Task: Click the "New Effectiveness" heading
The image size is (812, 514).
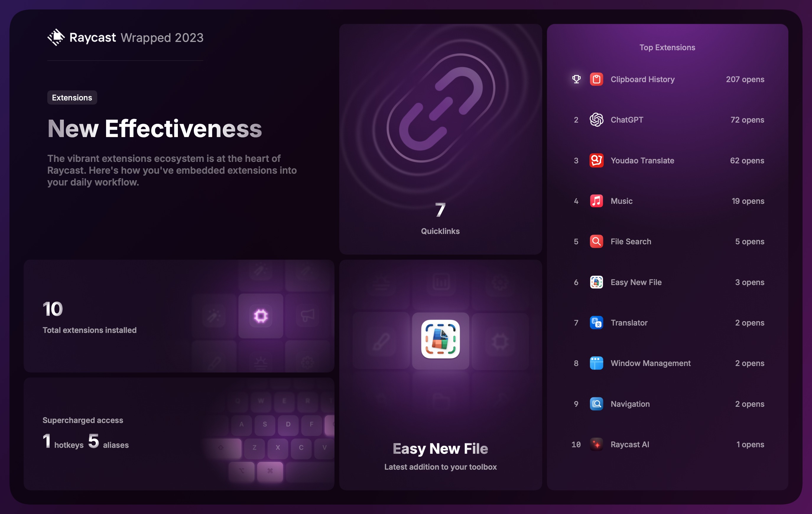Action: tap(155, 128)
